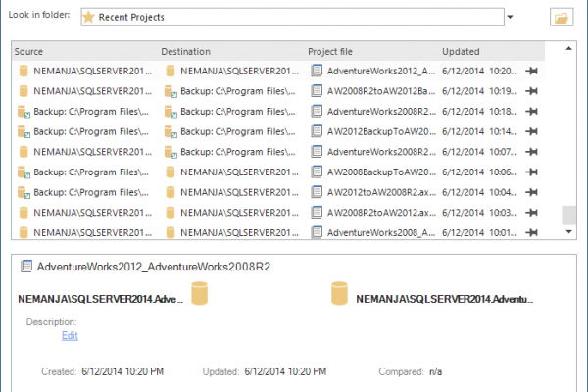This screenshot has width=588, height=392.
Task: Sort list by Source column header
Action: point(28,51)
